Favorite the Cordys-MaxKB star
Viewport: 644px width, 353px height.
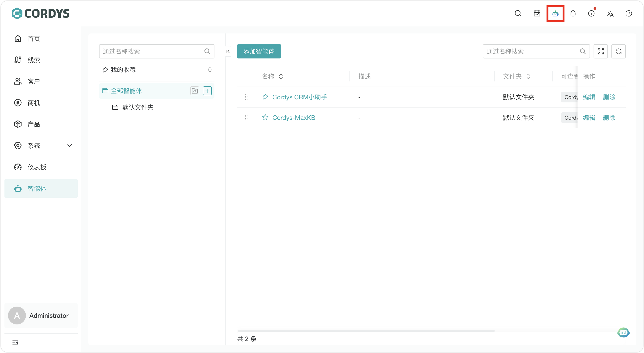(265, 117)
